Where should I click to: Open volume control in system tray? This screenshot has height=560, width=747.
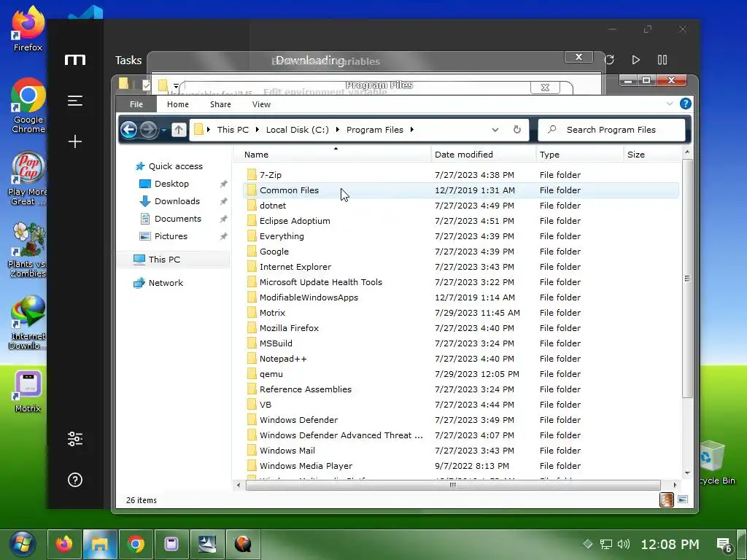click(623, 544)
